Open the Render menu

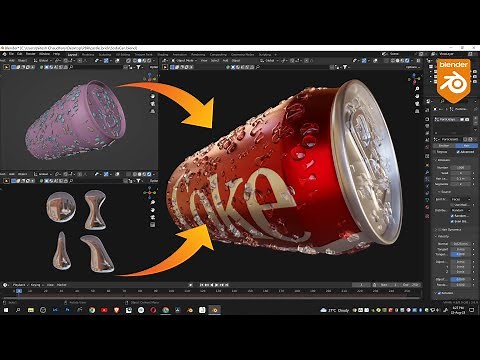31,54
